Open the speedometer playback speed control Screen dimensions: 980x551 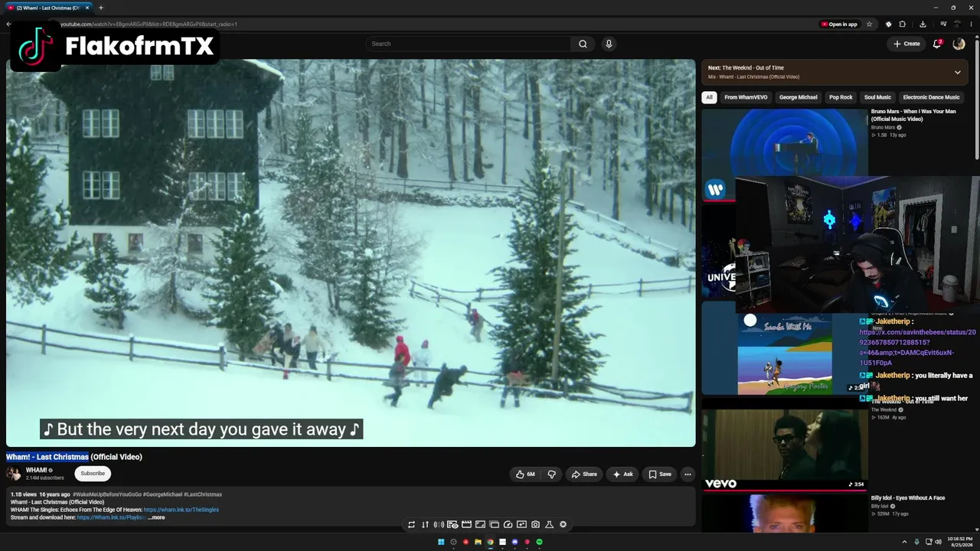(508, 524)
